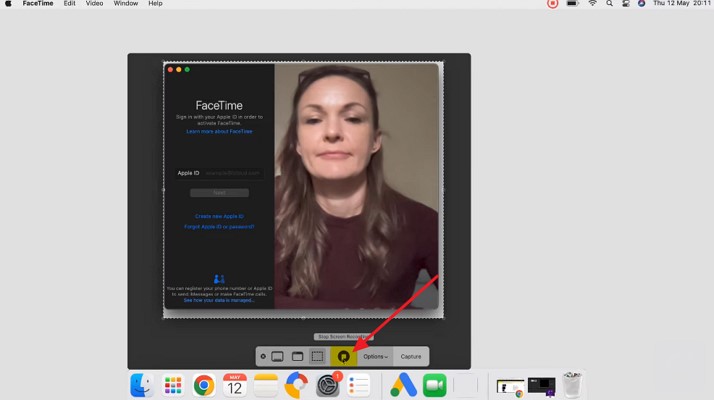Click Forgot Apple ID or password link
Viewport: 714px width, 400px height.
[219, 226]
